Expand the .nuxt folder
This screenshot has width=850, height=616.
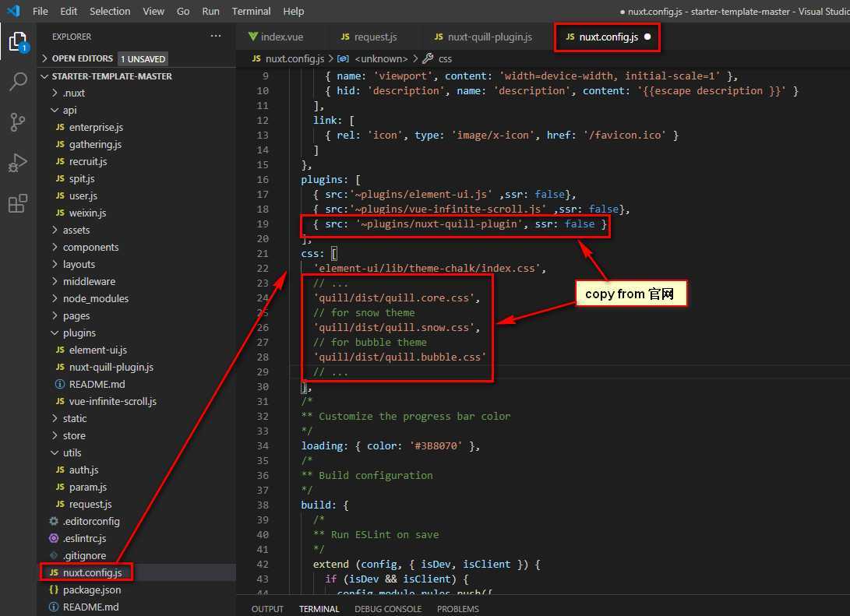point(55,93)
